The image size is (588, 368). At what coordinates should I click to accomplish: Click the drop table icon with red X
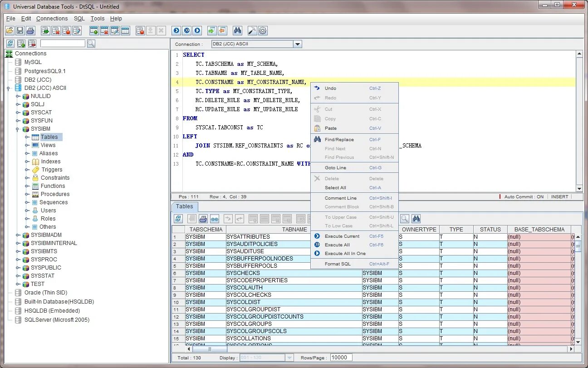coord(104,30)
